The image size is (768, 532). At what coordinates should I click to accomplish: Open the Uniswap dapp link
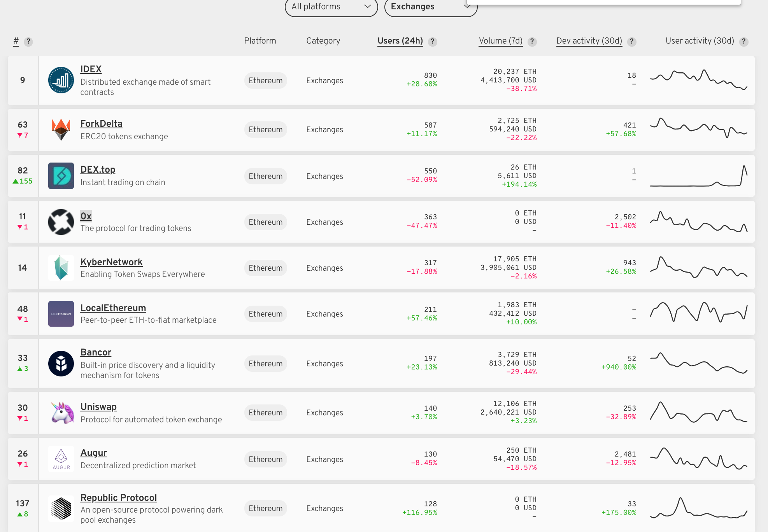pos(98,407)
